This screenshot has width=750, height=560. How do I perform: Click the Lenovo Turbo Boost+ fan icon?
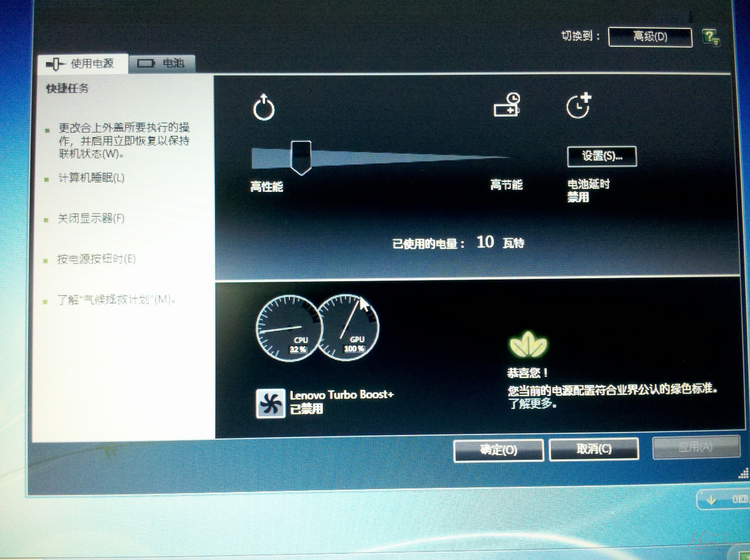pos(270,404)
